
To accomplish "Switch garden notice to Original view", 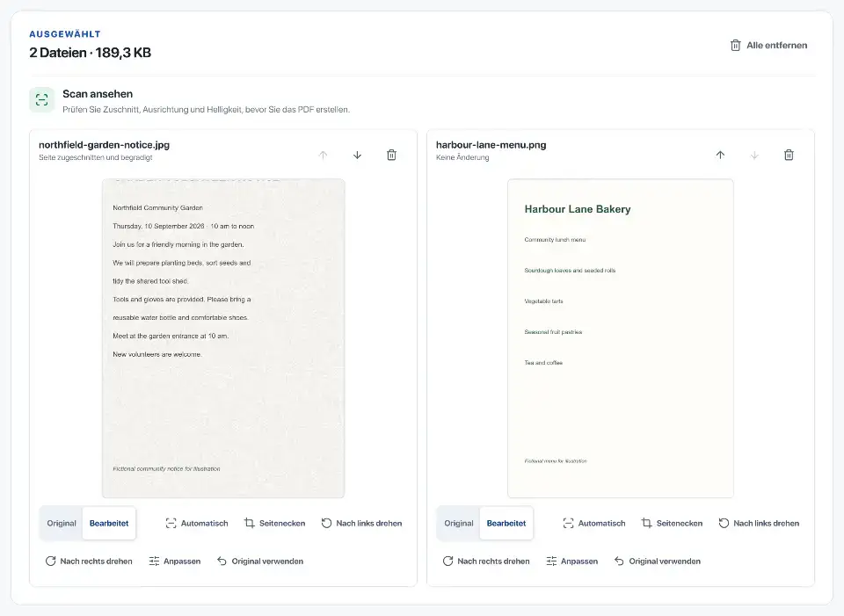I will click(62, 523).
